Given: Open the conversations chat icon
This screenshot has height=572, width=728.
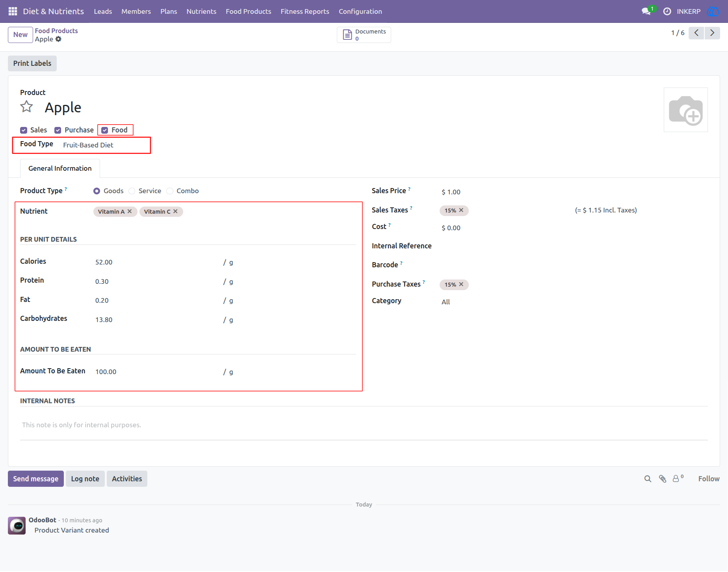Looking at the screenshot, I should [x=646, y=11].
